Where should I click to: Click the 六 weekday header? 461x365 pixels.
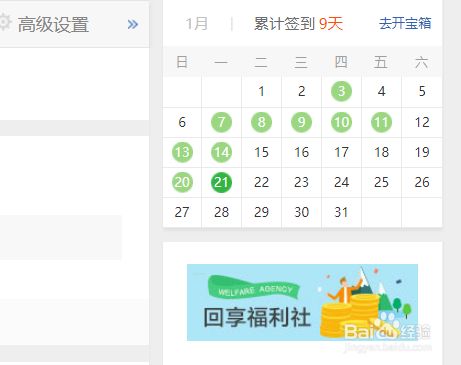(x=421, y=62)
